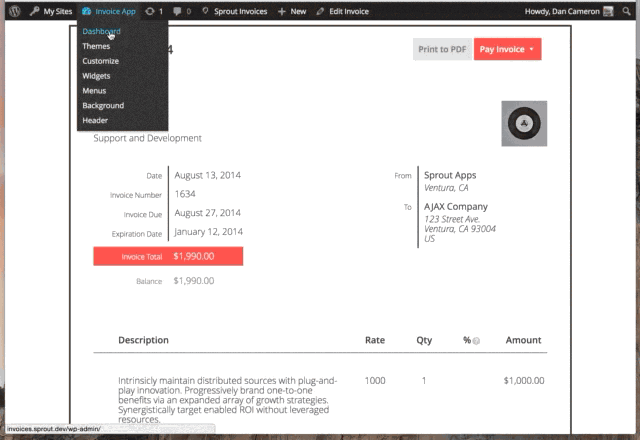The image size is (640, 440).
Task: Open the comments bubble icon
Action: click(x=181, y=11)
